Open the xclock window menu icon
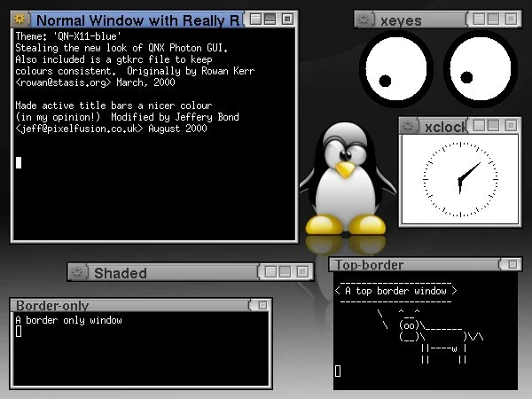 pyautogui.click(x=408, y=126)
